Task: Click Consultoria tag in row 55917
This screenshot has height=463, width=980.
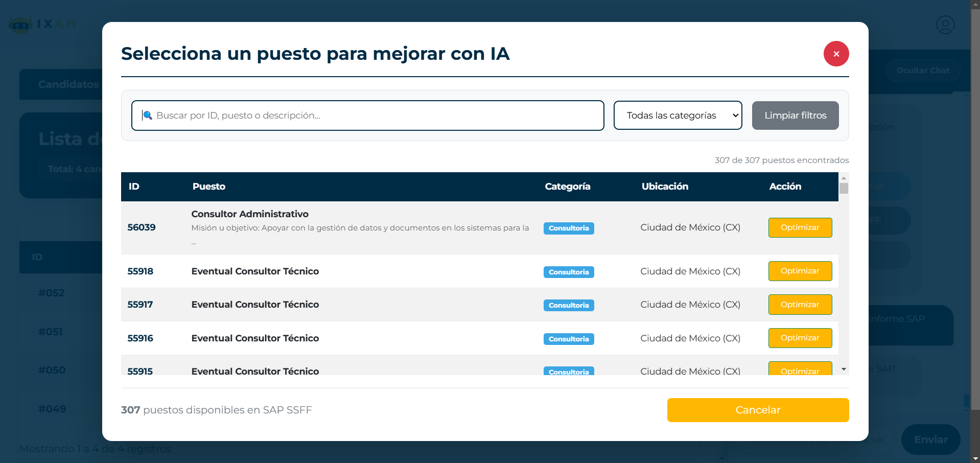Action: pyautogui.click(x=569, y=305)
